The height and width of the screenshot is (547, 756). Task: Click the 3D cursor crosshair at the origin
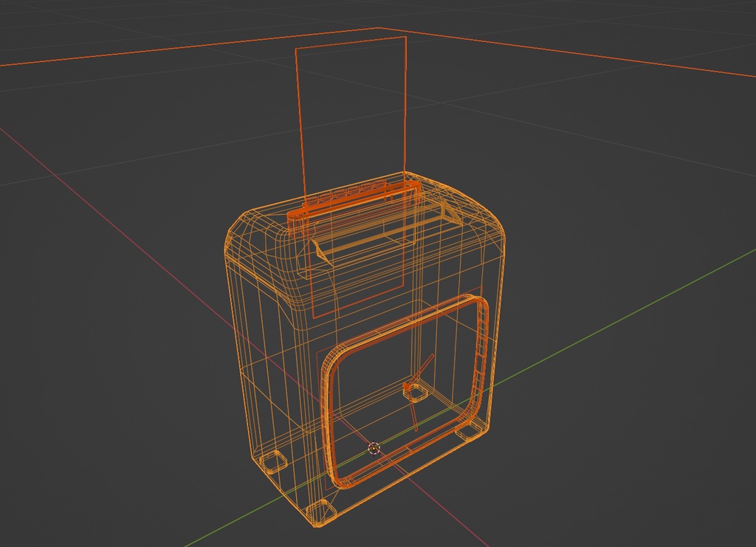click(374, 449)
